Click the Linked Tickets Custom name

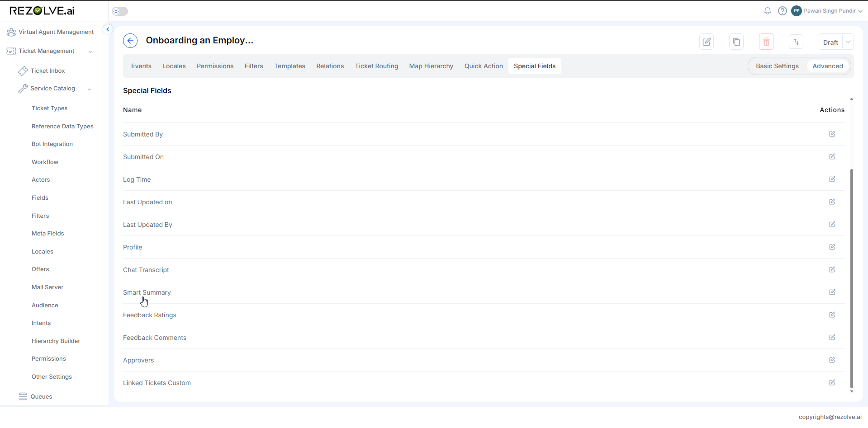click(157, 383)
